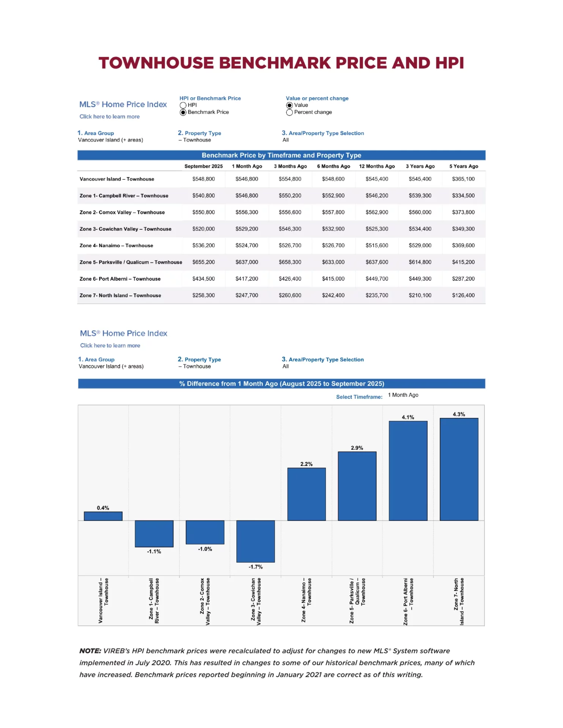The height and width of the screenshot is (728, 563).
Task: Click the Vancouver Island September 2025 value $548,800
Action: [x=203, y=179]
